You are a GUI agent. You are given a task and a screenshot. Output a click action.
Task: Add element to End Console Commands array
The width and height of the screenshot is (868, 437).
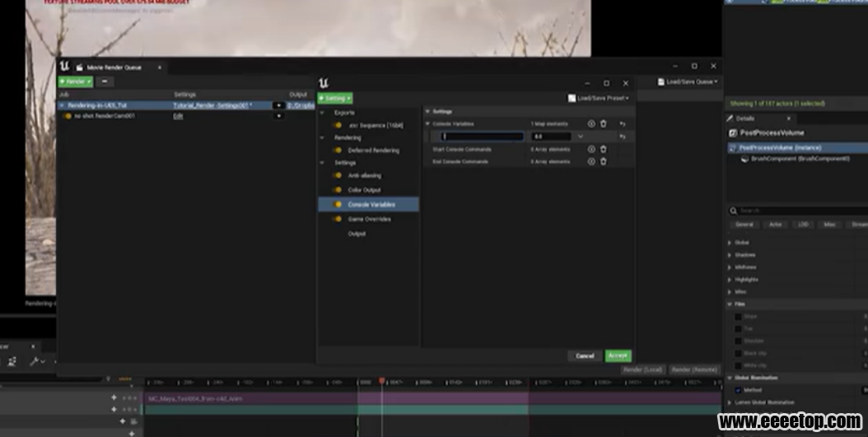(591, 161)
